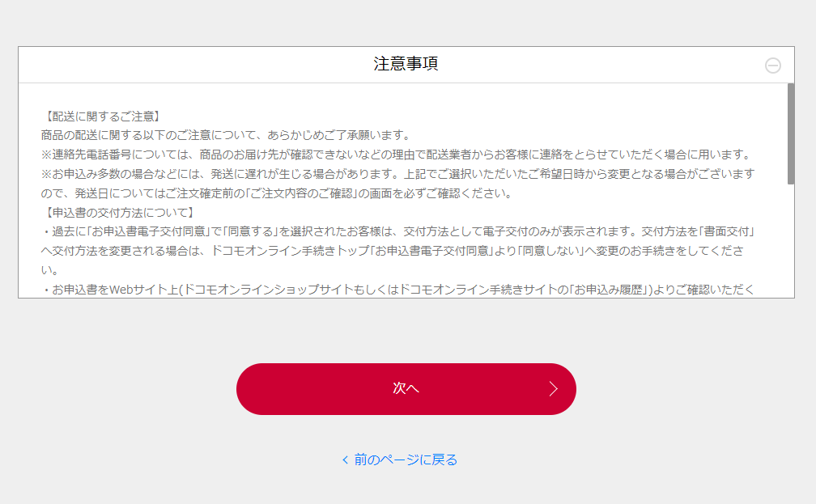This screenshot has width=816, height=504.
Task: Collapse the 注意事項 panel with minus icon
Action: coord(773,66)
